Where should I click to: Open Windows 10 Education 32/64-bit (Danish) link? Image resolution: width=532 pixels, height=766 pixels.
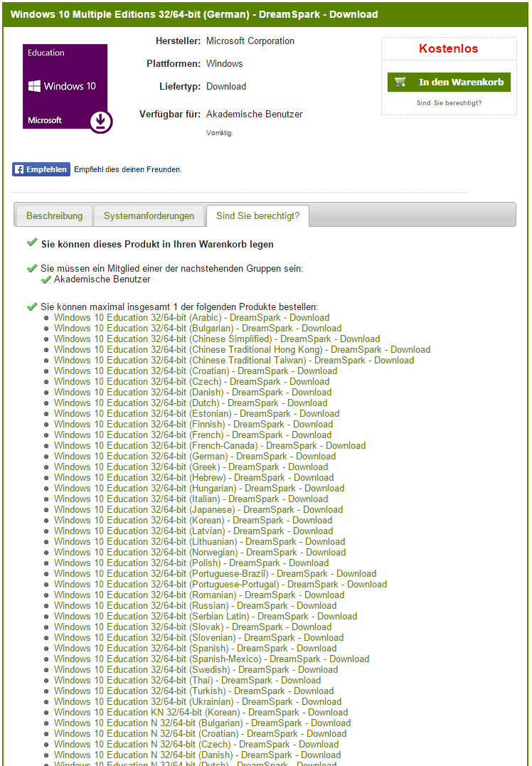(x=193, y=393)
